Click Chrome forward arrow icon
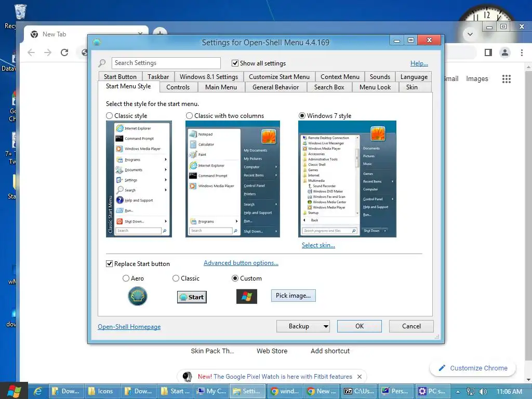Screen dimensions: 532x399 coord(48,52)
